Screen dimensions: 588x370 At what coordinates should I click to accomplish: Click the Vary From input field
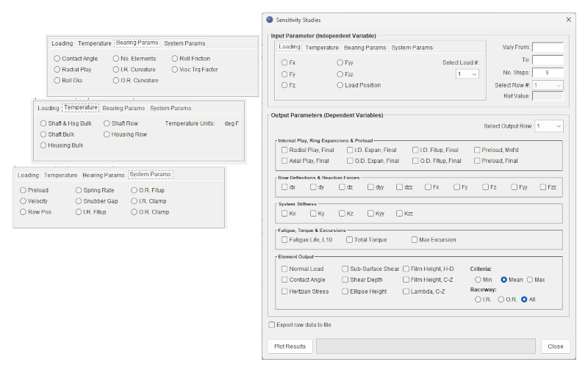tap(548, 48)
